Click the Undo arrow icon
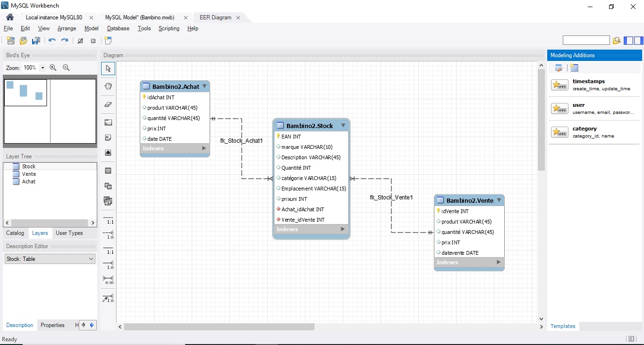 (x=52, y=41)
